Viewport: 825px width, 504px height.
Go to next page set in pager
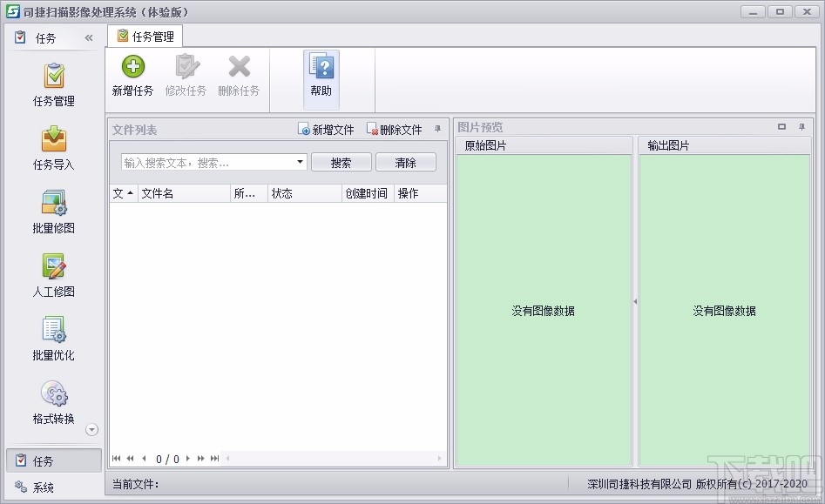(x=201, y=459)
